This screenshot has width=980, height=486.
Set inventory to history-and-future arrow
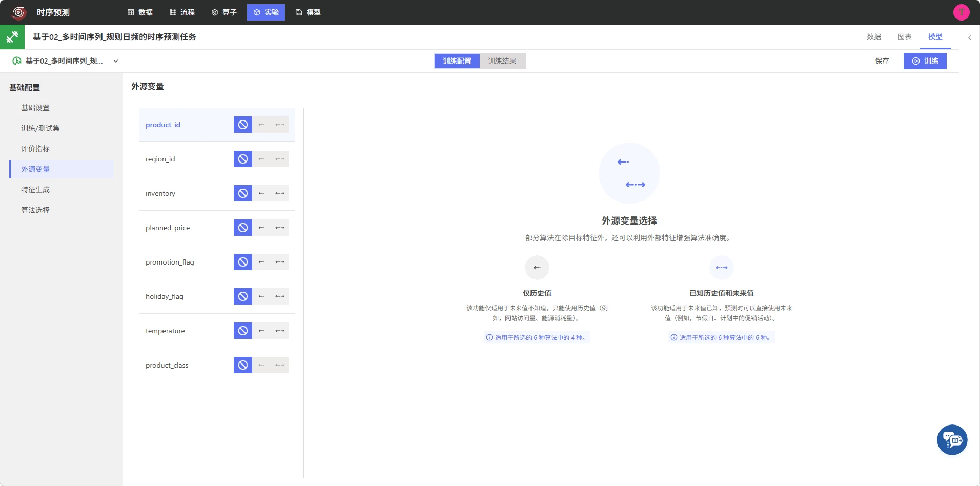click(x=280, y=193)
